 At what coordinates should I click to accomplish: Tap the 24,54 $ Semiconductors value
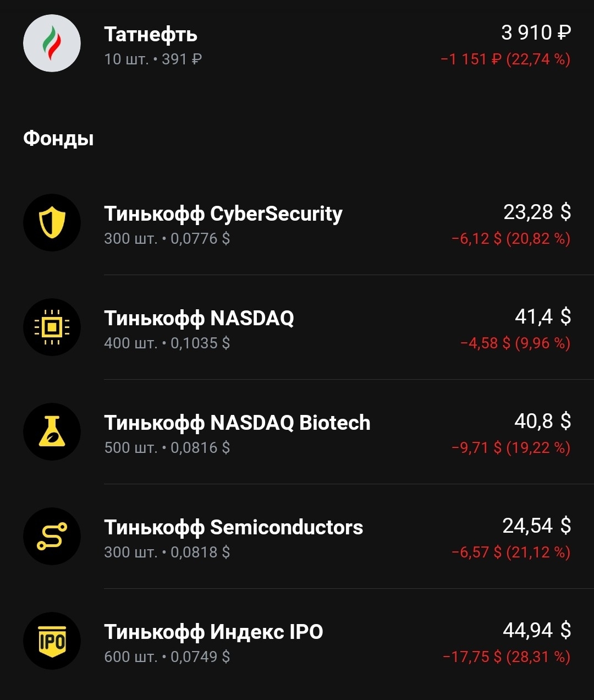point(536,526)
